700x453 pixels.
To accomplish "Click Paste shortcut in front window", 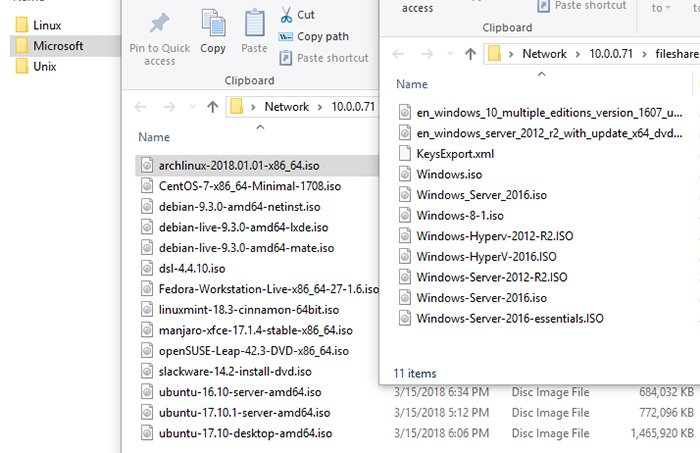I will [x=582, y=5].
